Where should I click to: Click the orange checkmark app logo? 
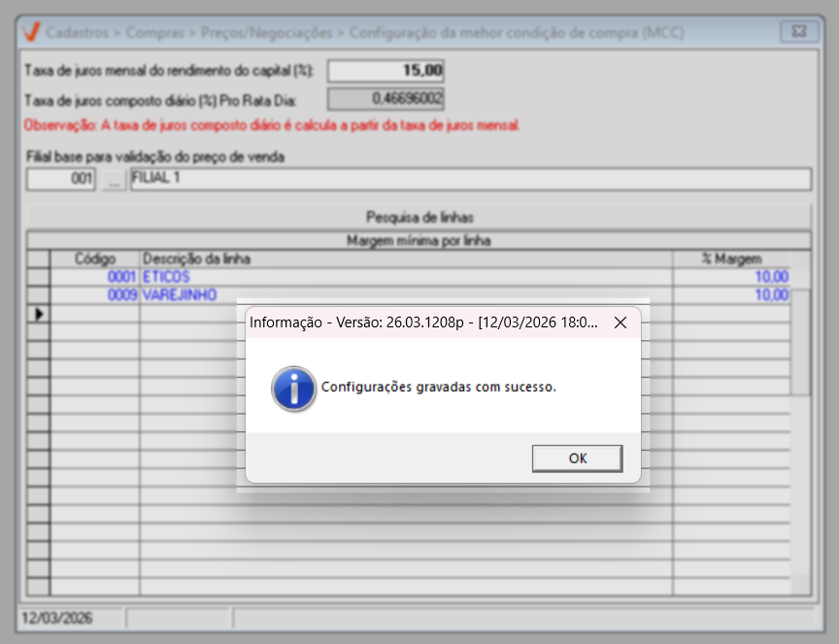[32, 32]
